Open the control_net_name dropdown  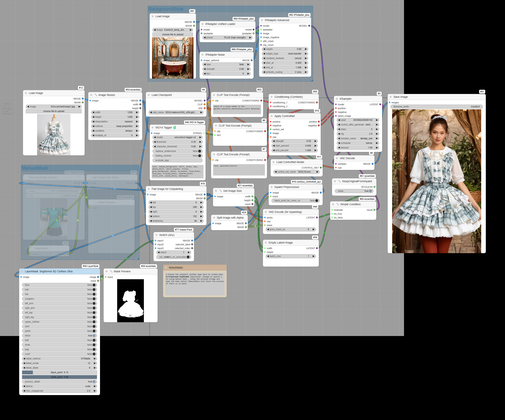[x=297, y=172]
